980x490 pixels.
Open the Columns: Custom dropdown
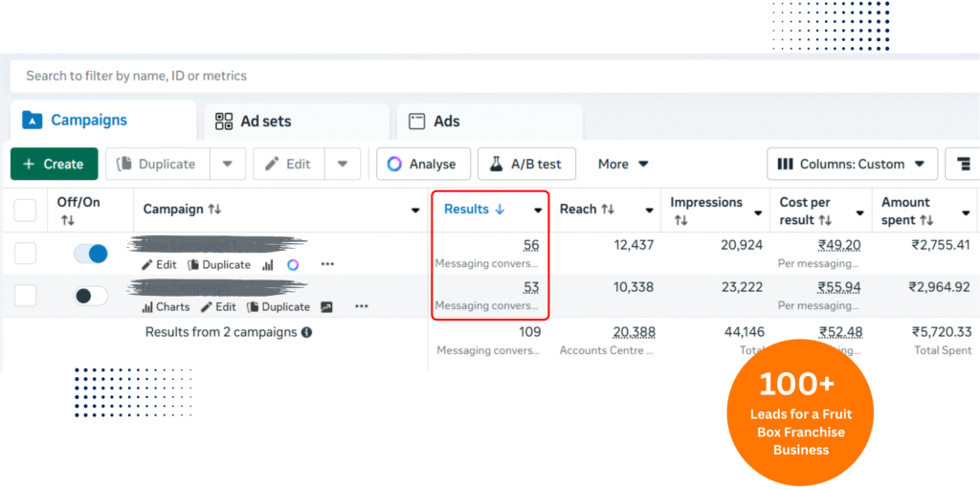coord(852,164)
